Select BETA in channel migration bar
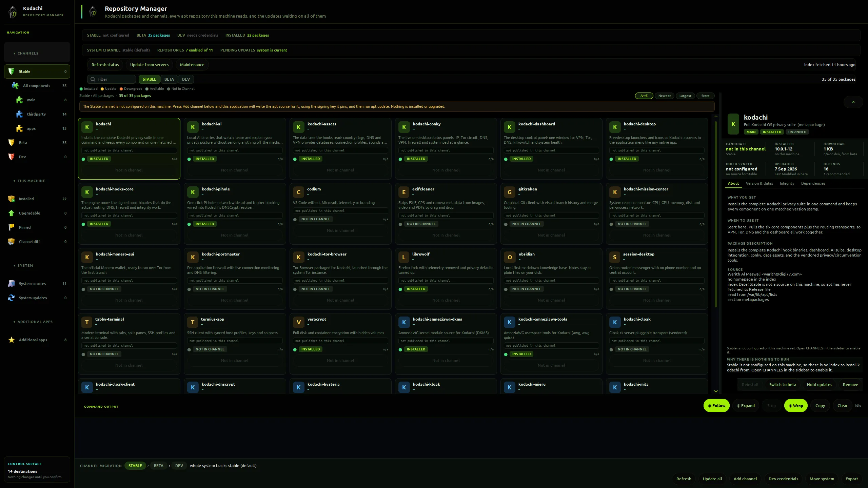Image resolution: width=868 pixels, height=488 pixels. tap(158, 466)
